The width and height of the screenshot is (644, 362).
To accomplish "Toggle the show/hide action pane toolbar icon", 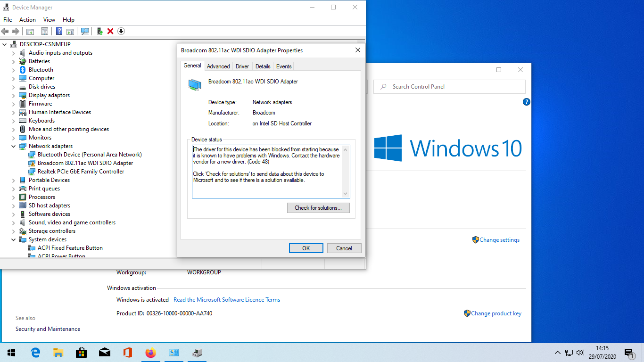I will coord(70,31).
